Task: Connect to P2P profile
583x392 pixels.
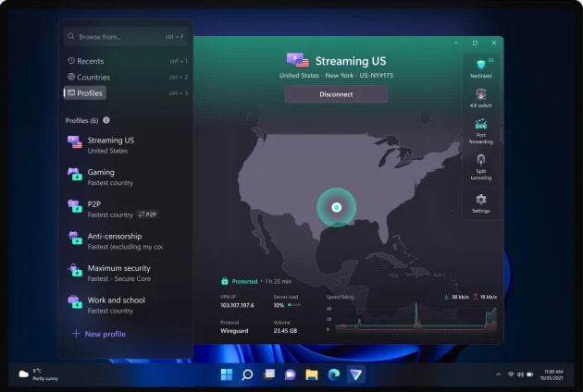Action: [x=126, y=209]
